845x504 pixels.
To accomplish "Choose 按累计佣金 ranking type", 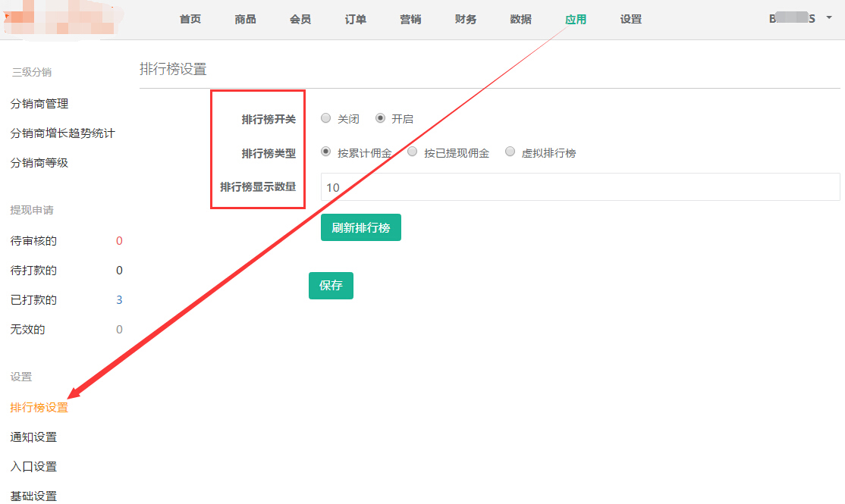I will 326,152.
